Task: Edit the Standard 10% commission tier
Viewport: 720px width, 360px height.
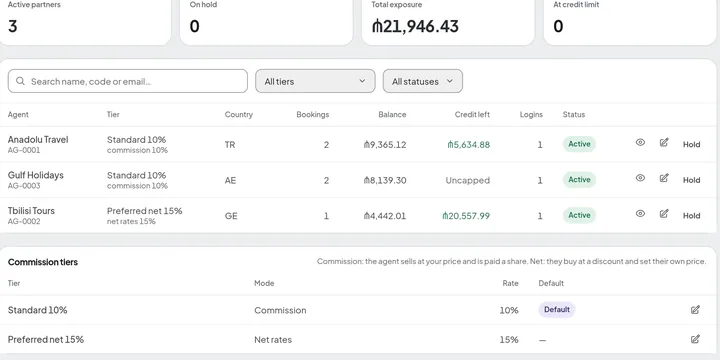Action: (x=695, y=309)
